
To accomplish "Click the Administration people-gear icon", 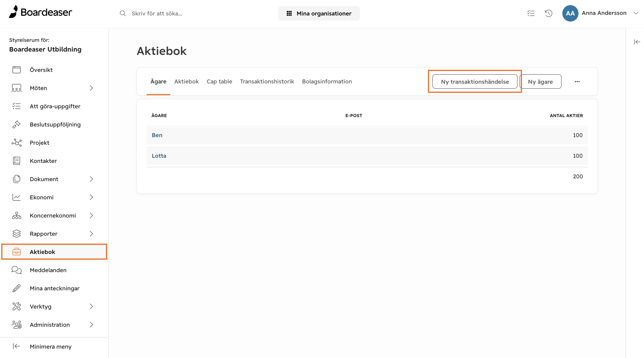I will tap(17, 325).
